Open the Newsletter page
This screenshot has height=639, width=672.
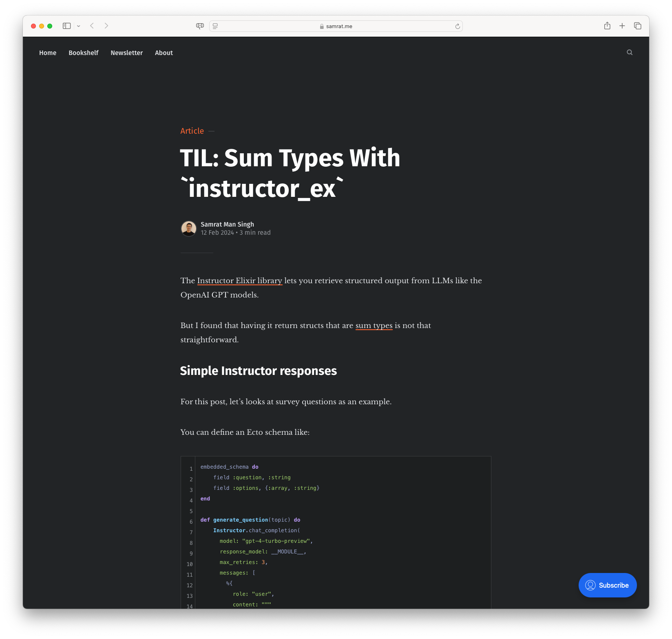(126, 53)
